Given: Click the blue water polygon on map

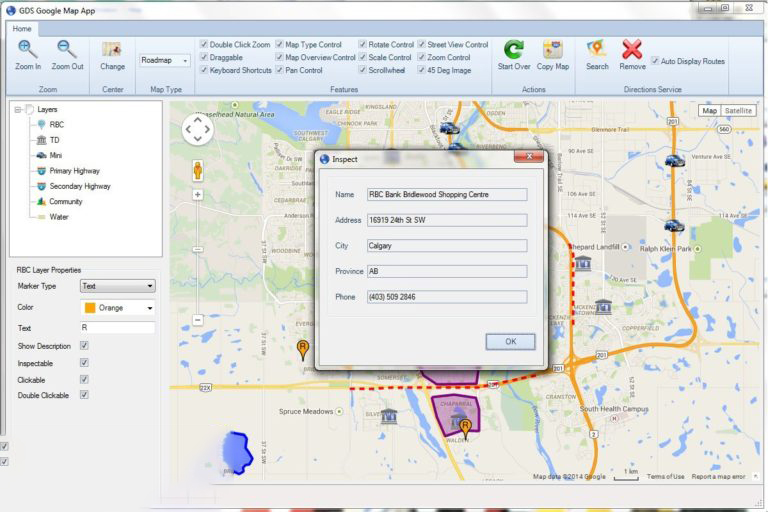Looking at the screenshot, I should pyautogui.click(x=238, y=453).
